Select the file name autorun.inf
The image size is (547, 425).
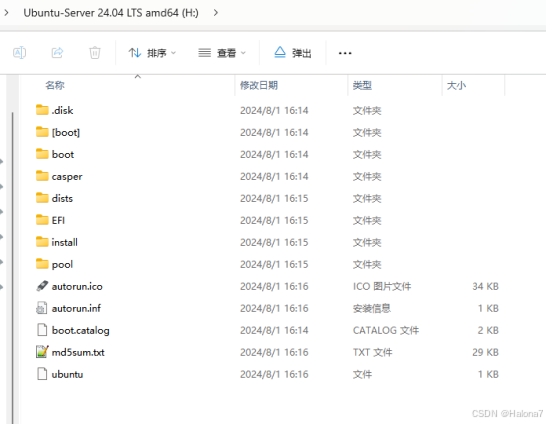coord(76,308)
